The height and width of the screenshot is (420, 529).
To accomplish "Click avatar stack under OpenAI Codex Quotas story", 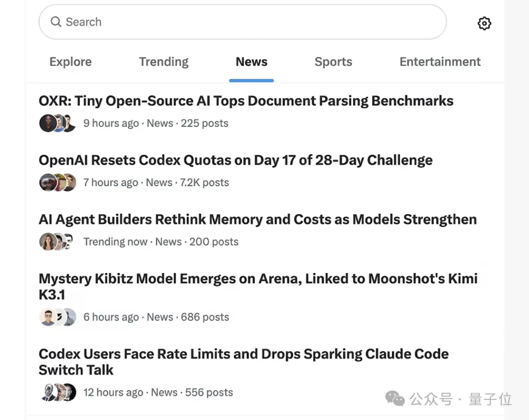I will (x=57, y=182).
